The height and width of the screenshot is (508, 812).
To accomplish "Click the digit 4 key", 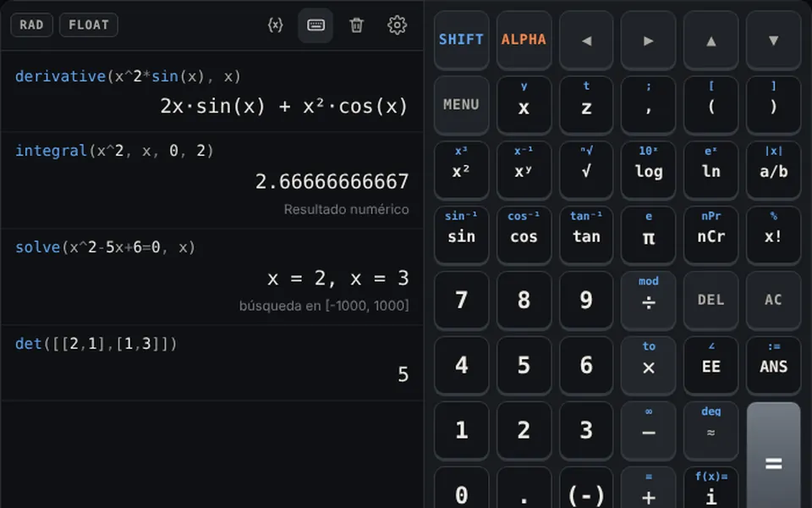I will click(x=462, y=366).
